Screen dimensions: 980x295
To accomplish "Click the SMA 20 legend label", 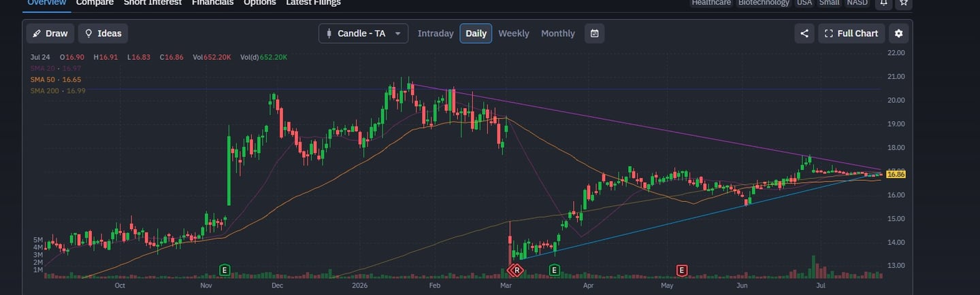I will pos(56,69).
